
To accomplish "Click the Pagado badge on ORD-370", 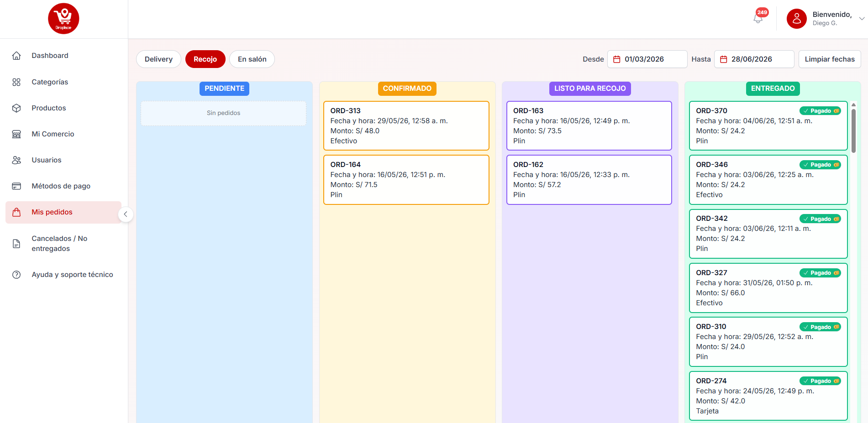I will 820,111.
